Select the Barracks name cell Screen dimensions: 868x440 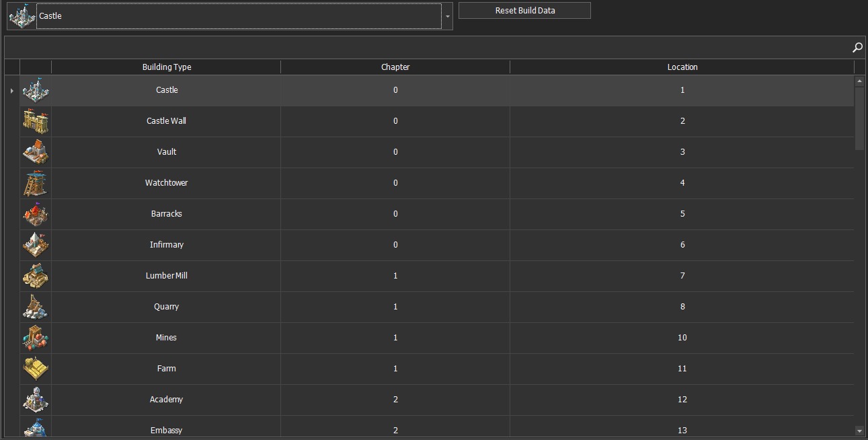(166, 214)
